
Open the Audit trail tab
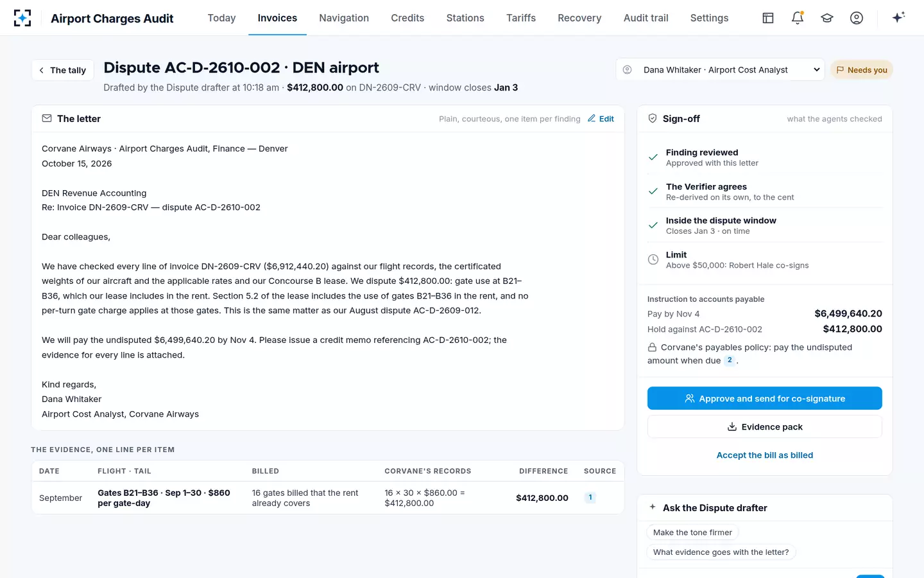pos(646,18)
